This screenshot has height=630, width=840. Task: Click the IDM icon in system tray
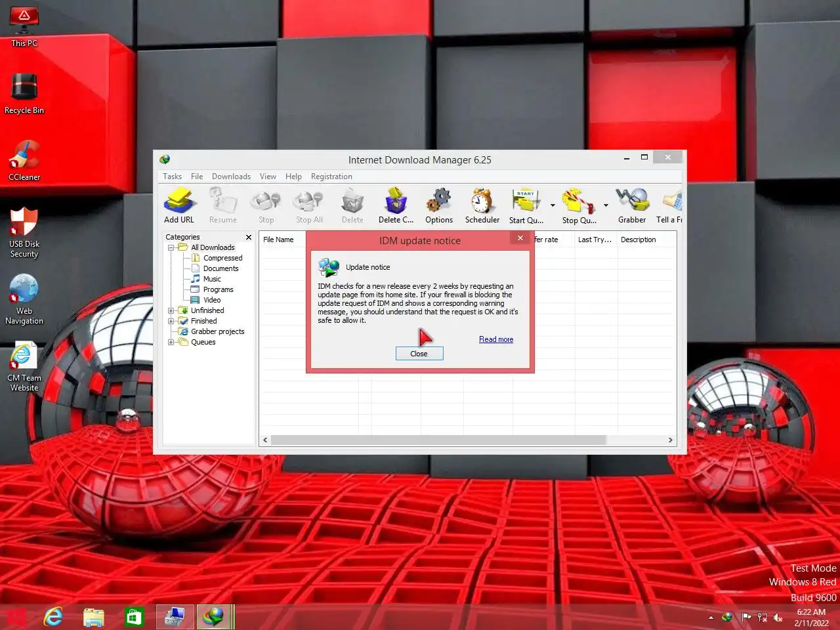(x=727, y=618)
